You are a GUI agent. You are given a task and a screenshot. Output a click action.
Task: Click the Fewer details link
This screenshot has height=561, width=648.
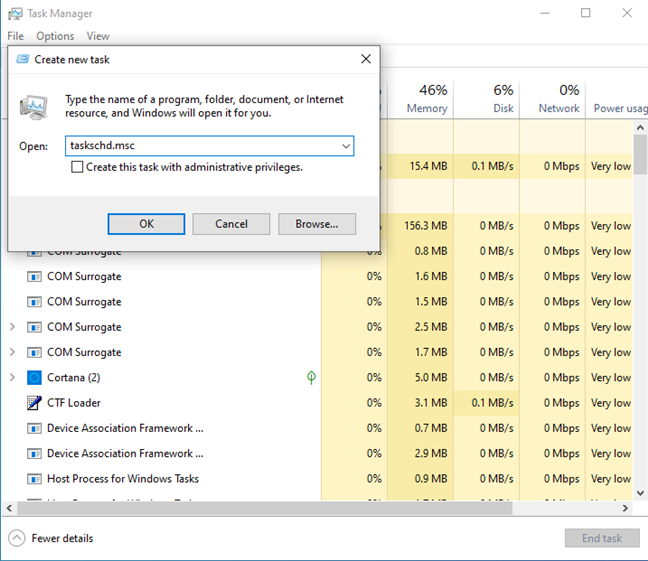[62, 538]
